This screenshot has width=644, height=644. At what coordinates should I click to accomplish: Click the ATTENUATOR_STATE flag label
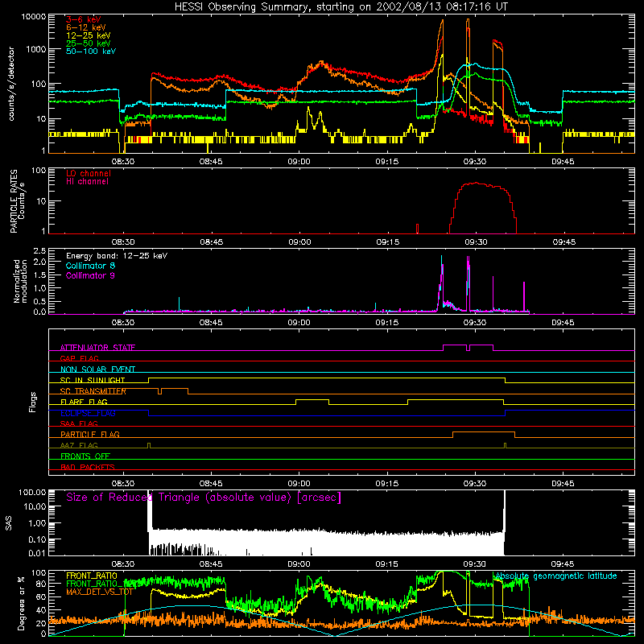(x=97, y=348)
